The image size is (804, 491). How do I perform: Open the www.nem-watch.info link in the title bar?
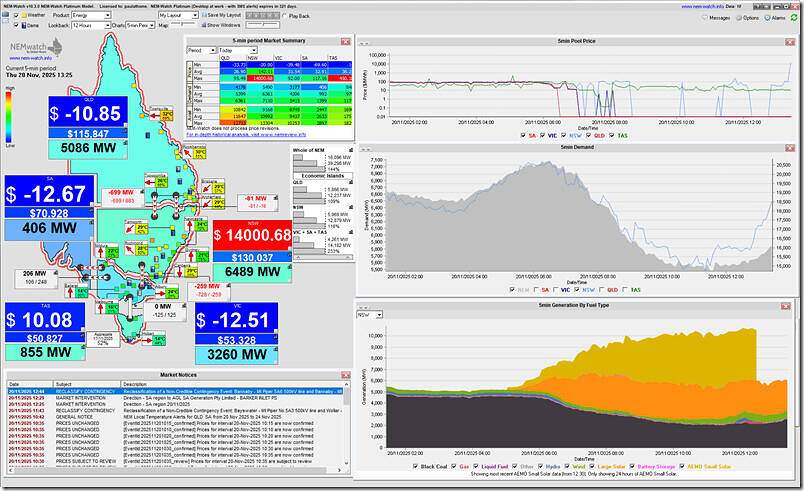pyautogui.click(x=702, y=7)
